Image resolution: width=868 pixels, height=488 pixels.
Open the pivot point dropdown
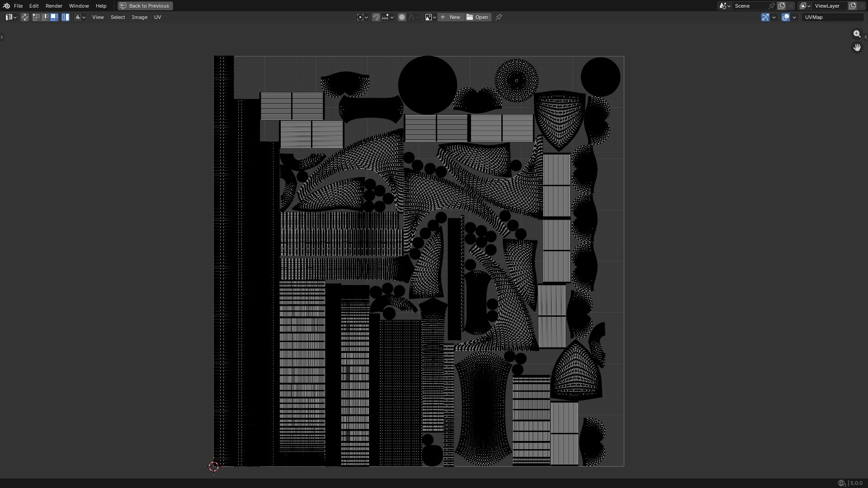[363, 17]
